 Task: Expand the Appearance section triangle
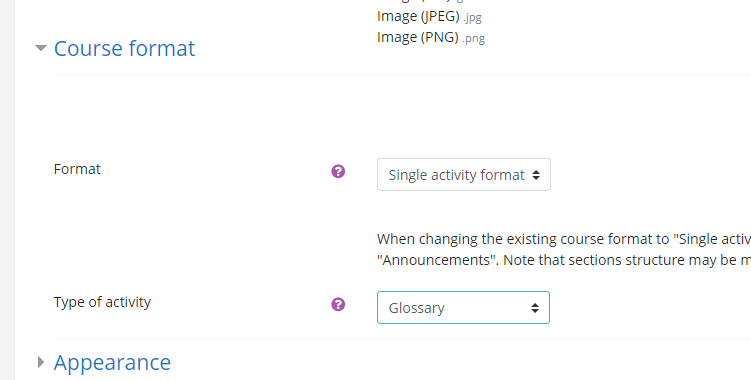click(x=41, y=362)
